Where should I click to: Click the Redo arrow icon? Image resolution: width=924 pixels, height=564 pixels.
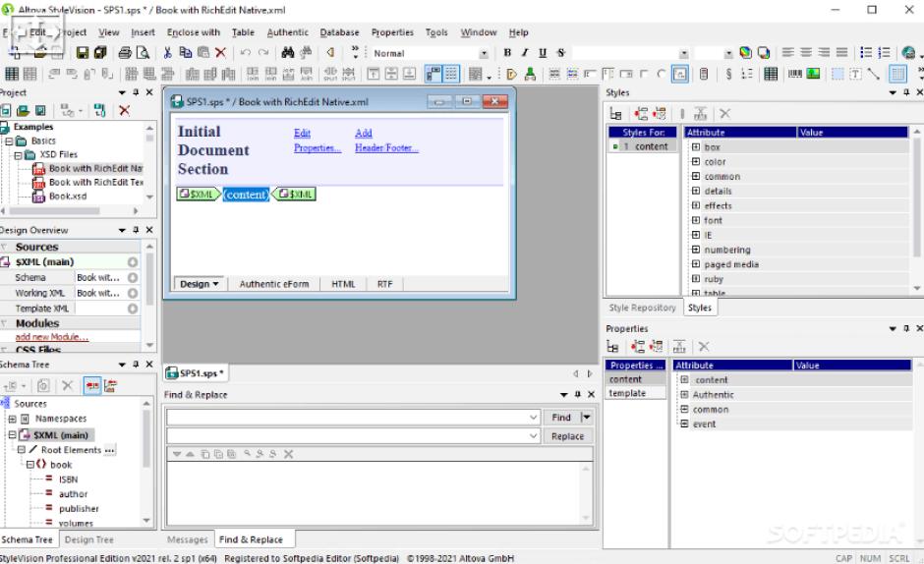point(263,53)
